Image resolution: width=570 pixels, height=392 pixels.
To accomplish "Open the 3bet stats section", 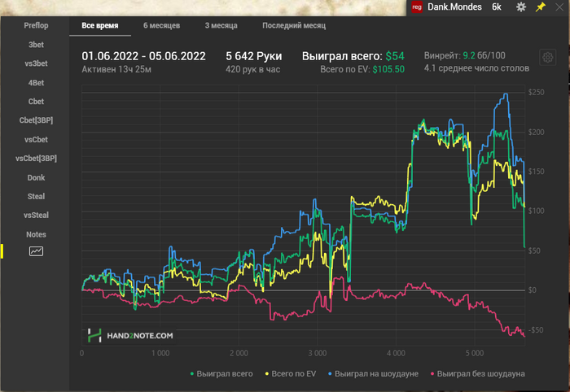I will pyautogui.click(x=36, y=45).
